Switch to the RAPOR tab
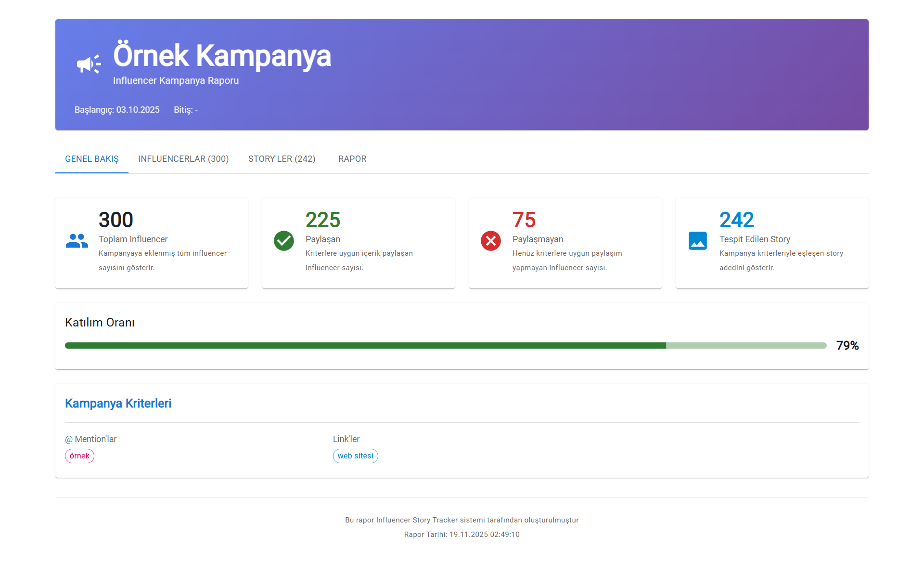 352,159
